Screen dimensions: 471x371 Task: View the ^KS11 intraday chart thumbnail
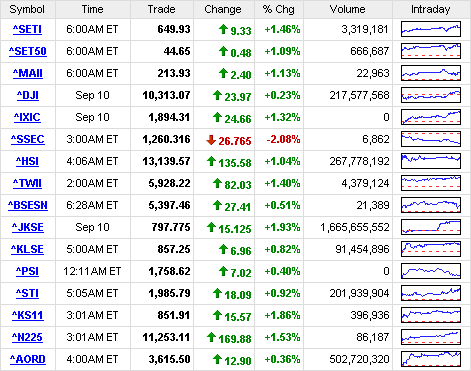click(431, 315)
